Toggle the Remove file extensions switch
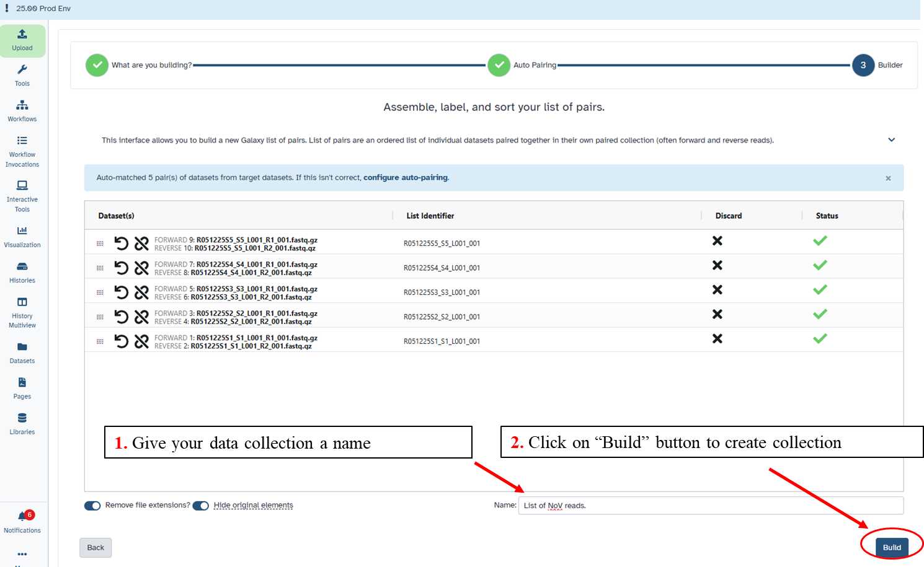The height and width of the screenshot is (567, 924). pos(92,506)
